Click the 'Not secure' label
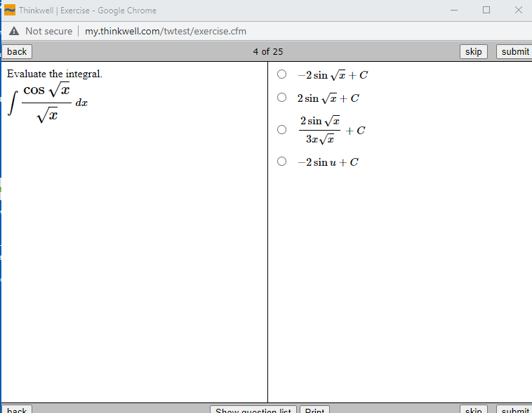The height and width of the screenshot is (413, 532). (49, 31)
